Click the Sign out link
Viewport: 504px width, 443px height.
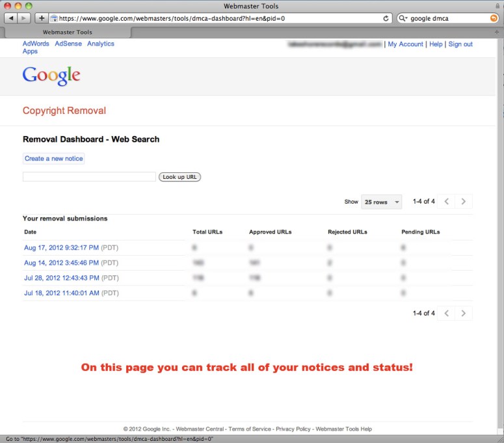[x=460, y=44]
